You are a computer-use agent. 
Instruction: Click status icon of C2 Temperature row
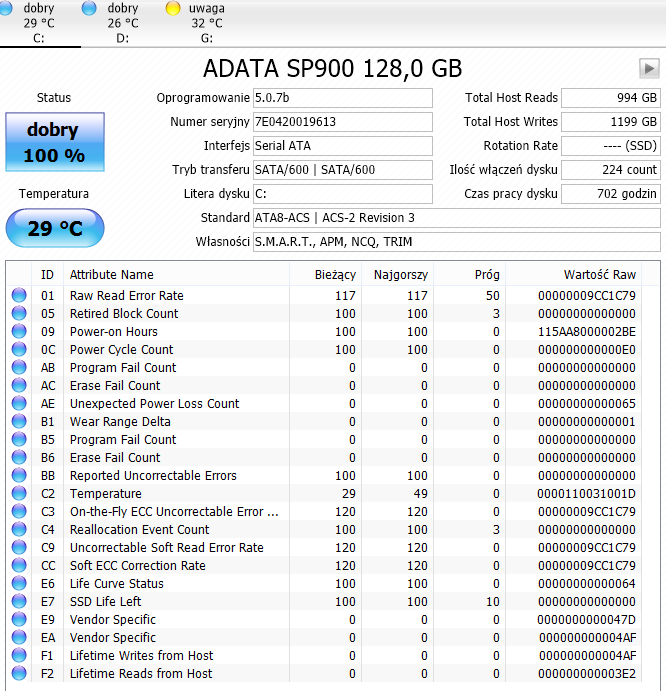(x=19, y=493)
